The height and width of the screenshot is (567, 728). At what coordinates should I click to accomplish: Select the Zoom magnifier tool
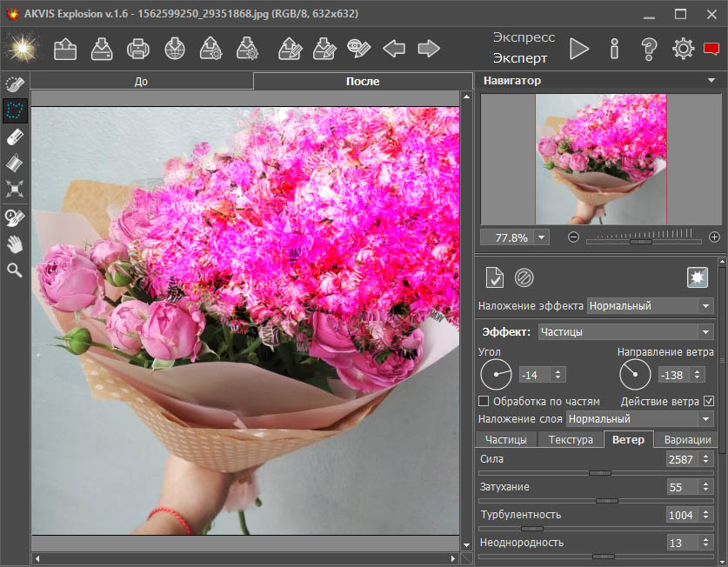pyautogui.click(x=15, y=270)
